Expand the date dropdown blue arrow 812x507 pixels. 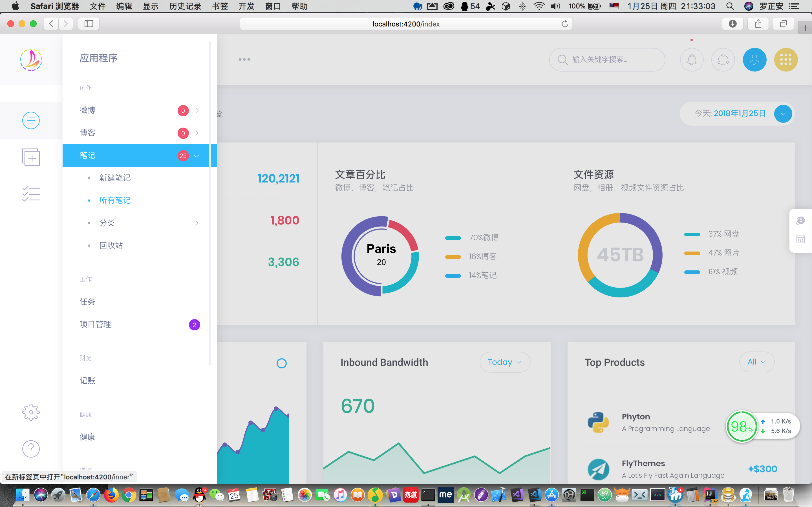point(783,114)
